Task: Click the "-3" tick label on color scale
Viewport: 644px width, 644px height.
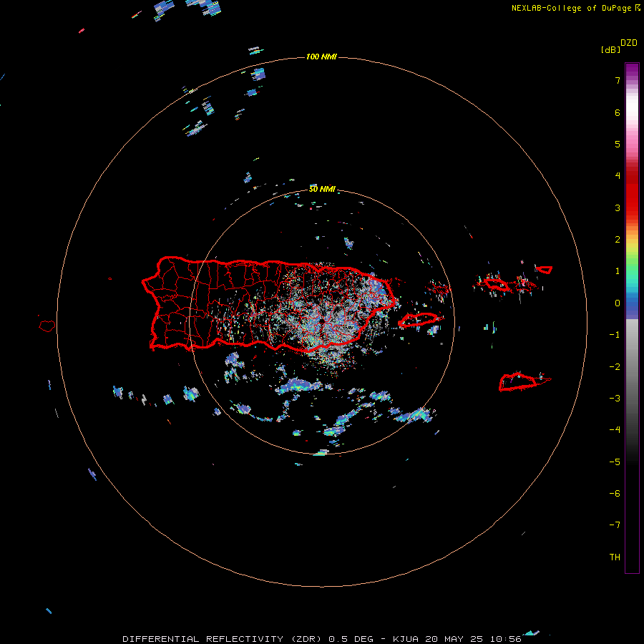Action: (615, 399)
